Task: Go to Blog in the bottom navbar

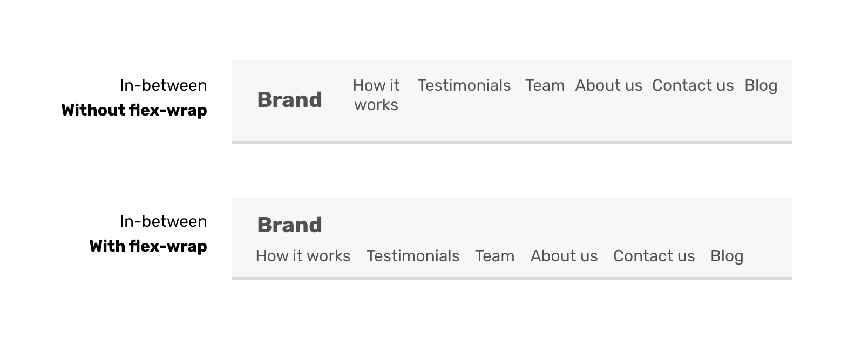Action: 727,256
